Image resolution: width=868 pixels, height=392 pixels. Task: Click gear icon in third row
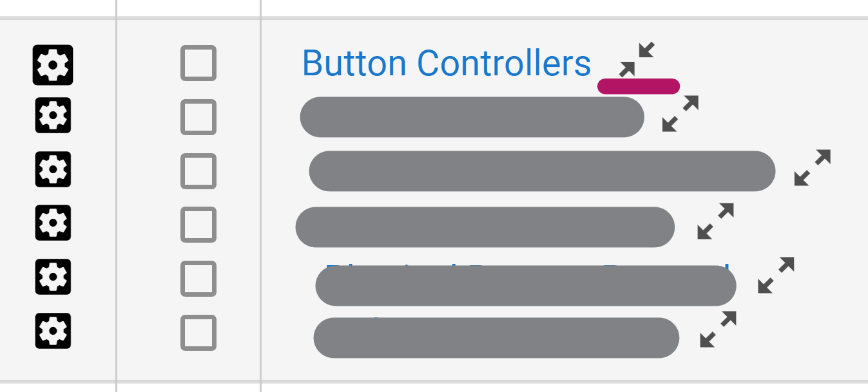(x=53, y=169)
